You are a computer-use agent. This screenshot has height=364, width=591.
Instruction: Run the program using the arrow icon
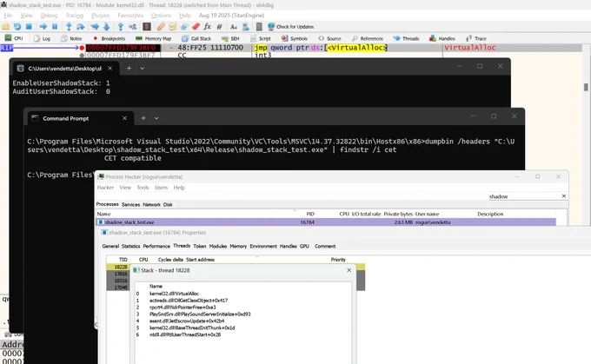click(43, 27)
